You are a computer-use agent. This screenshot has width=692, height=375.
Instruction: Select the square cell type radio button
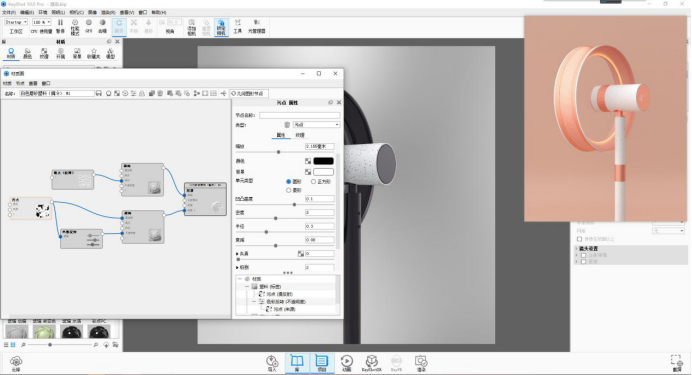pyautogui.click(x=314, y=181)
